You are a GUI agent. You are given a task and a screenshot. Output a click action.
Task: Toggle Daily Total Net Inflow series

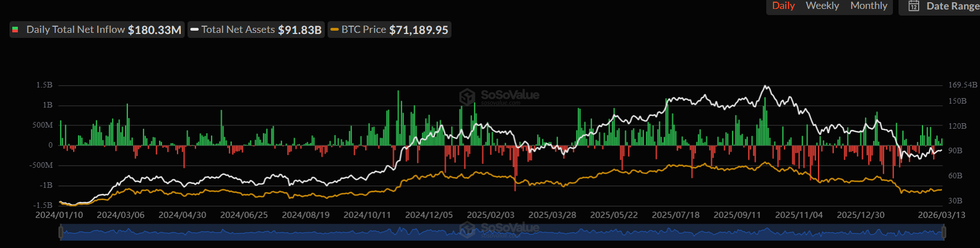pyautogui.click(x=97, y=30)
